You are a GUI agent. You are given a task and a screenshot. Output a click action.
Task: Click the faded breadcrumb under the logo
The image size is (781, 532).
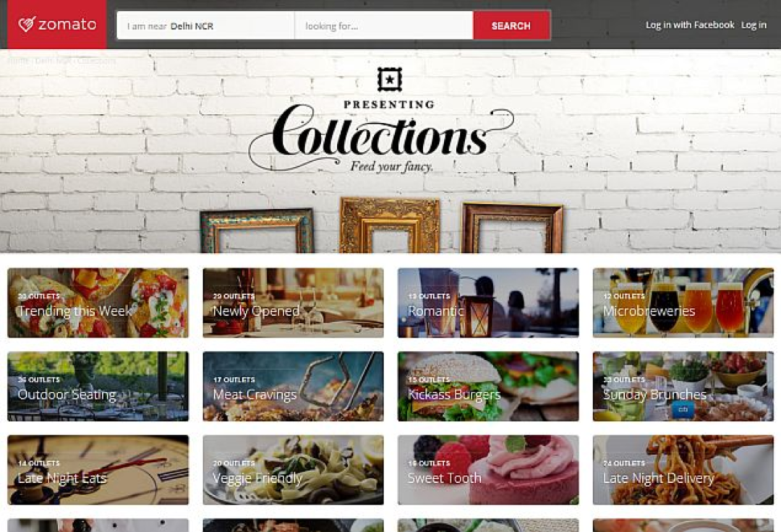click(x=61, y=61)
